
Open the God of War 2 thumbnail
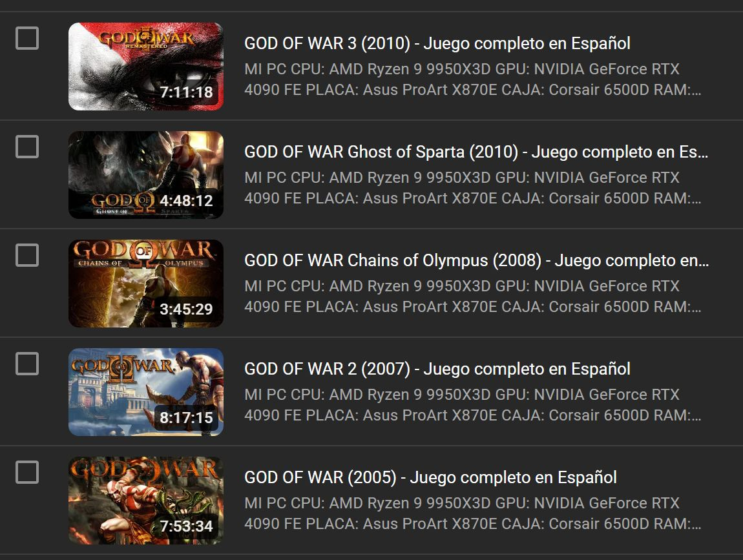[146, 392]
